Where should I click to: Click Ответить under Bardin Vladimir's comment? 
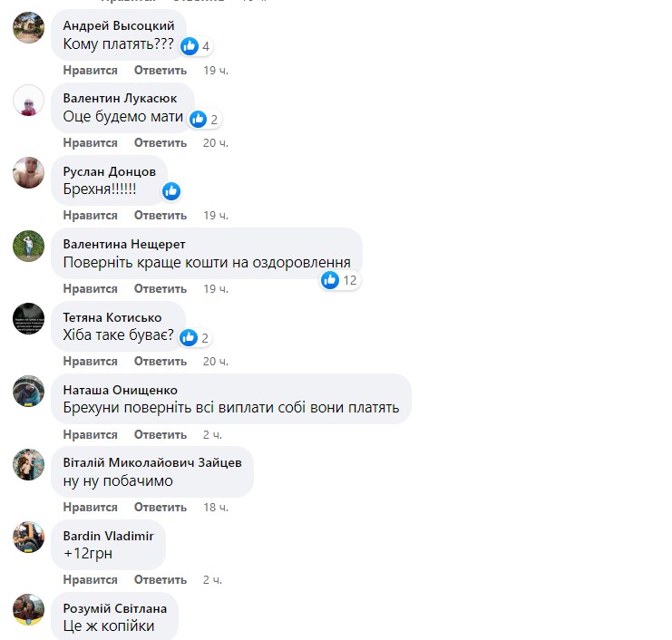point(161,579)
